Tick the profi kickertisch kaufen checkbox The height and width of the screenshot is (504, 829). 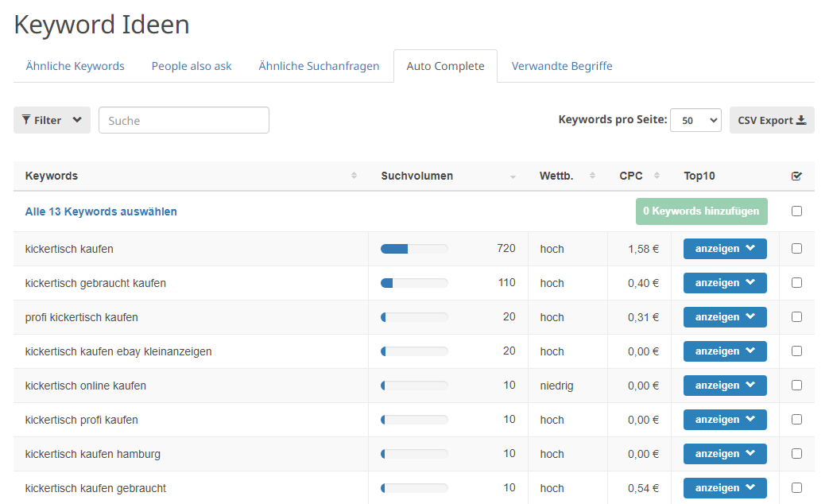coord(796,316)
